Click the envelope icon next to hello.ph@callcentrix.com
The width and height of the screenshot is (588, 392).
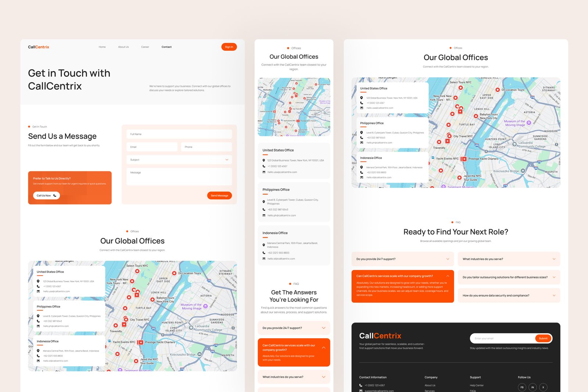(362, 143)
